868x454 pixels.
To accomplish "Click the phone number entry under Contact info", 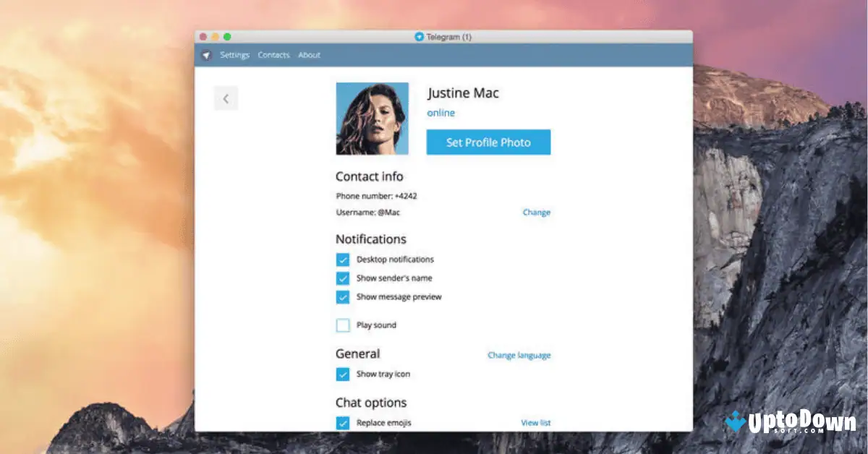I will click(378, 195).
